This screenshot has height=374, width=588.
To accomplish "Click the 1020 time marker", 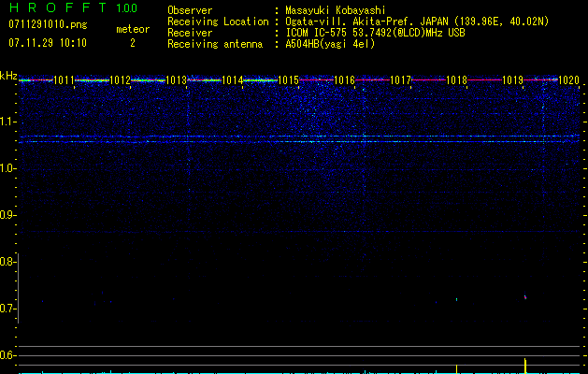I will tap(568, 79).
